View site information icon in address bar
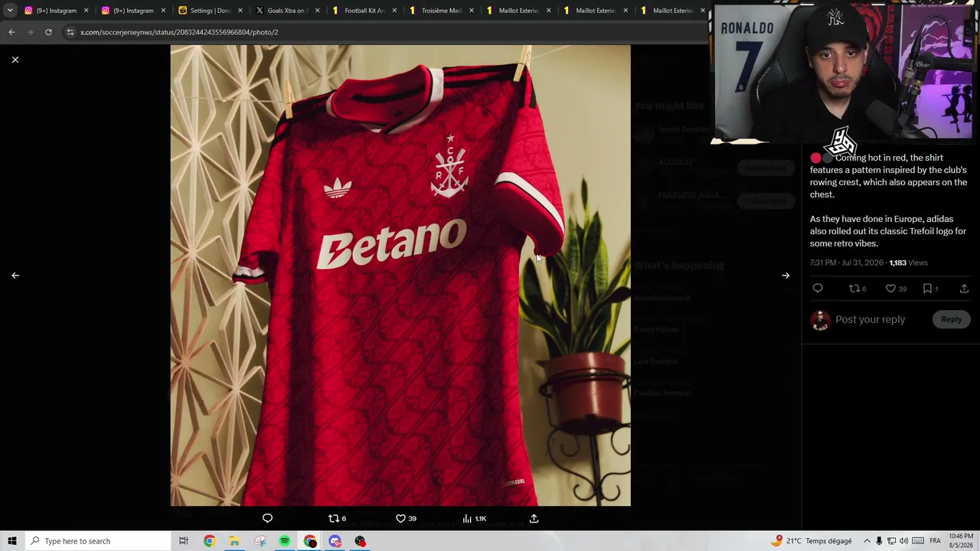This screenshot has height=551, width=980. [x=70, y=32]
